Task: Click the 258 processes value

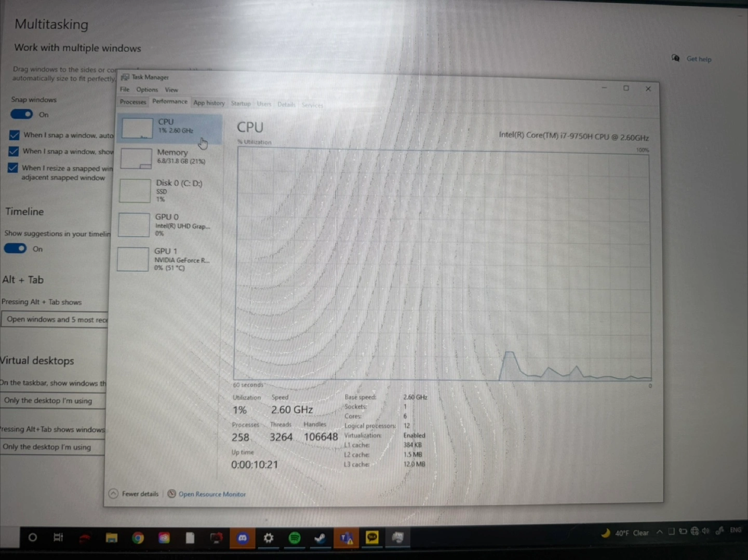Action: click(241, 437)
